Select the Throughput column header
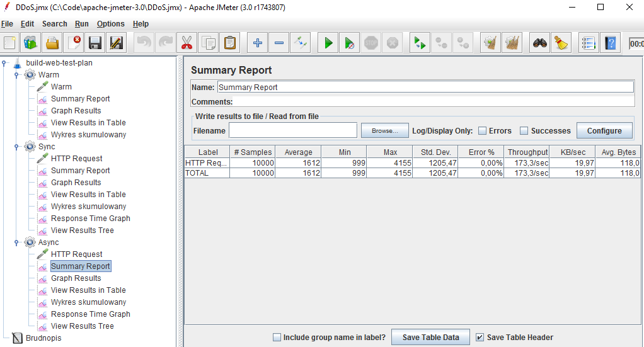This screenshot has width=644, height=347. point(527,152)
